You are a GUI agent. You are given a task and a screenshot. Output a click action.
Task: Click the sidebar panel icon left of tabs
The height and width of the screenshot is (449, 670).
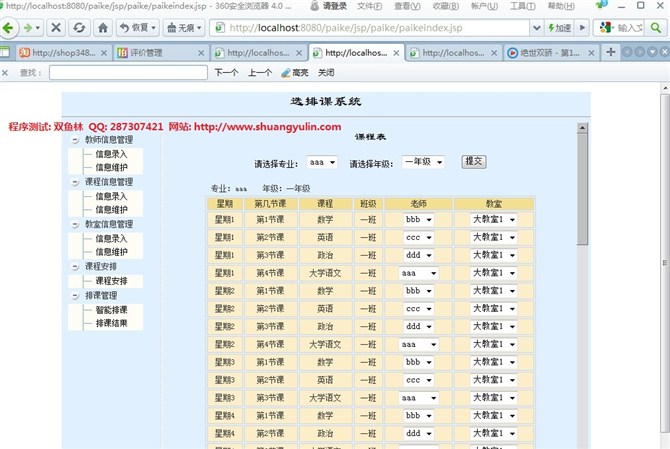(5, 52)
